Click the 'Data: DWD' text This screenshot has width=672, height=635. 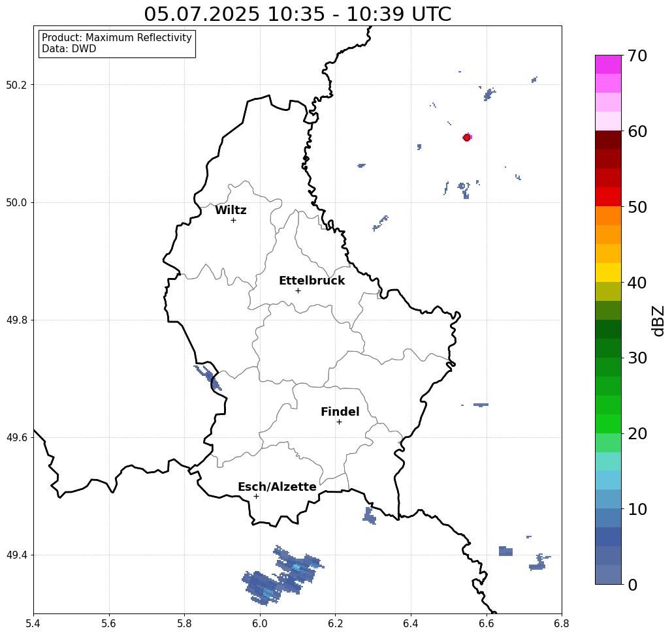click(x=69, y=49)
